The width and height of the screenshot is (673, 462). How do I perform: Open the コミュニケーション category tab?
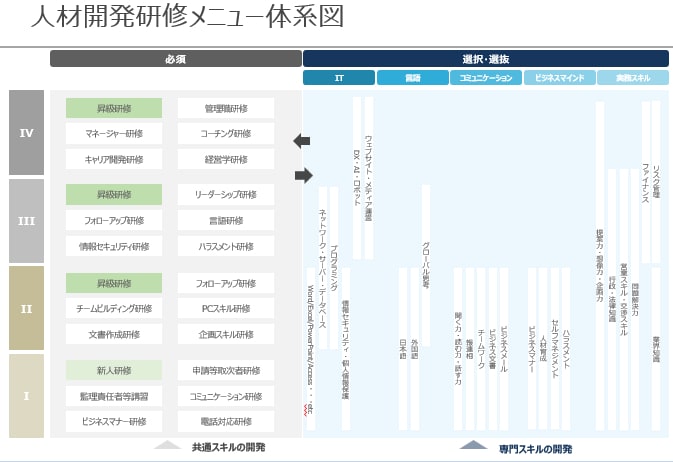tap(486, 78)
